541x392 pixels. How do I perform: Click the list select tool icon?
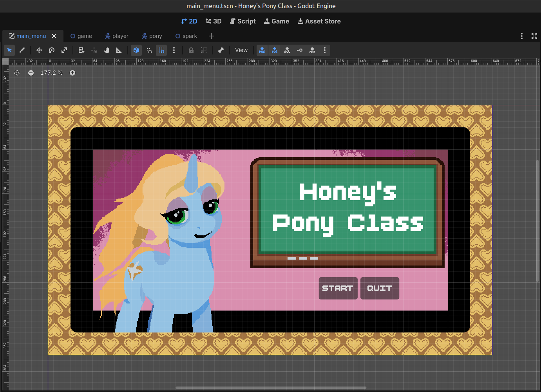tap(81, 50)
